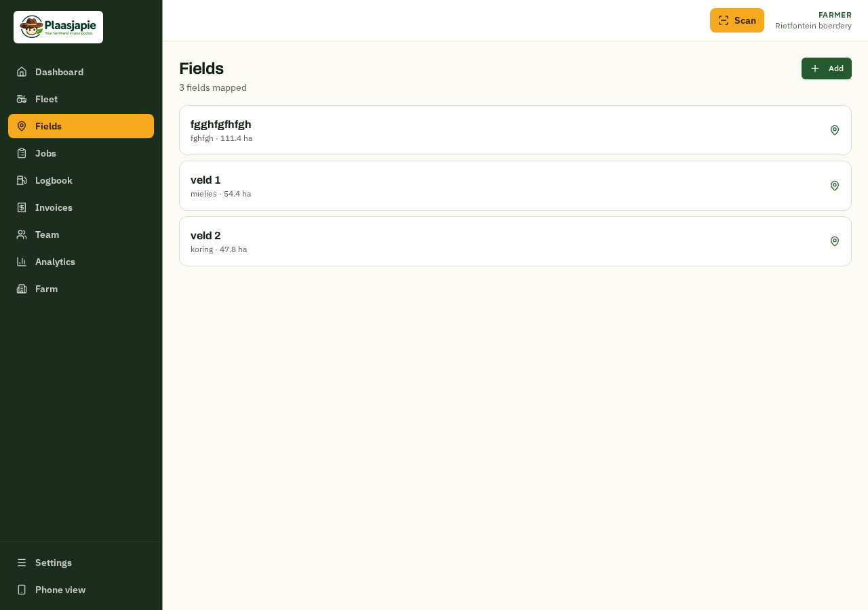Go to the Fleet section
Image resolution: width=868 pixels, height=610 pixels.
(x=81, y=99)
